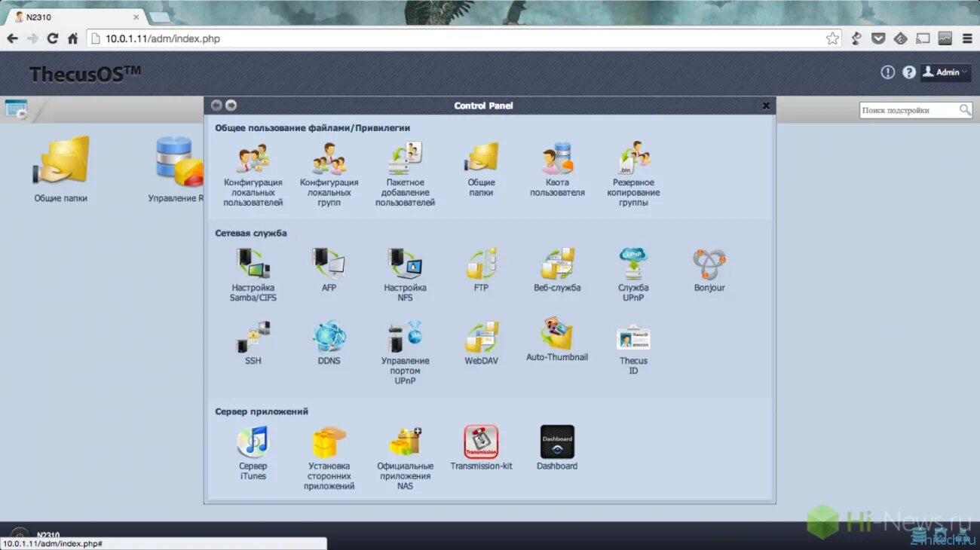Viewport: 980px width, 550px height.
Task: Click the search magnifier icon
Action: point(965,110)
